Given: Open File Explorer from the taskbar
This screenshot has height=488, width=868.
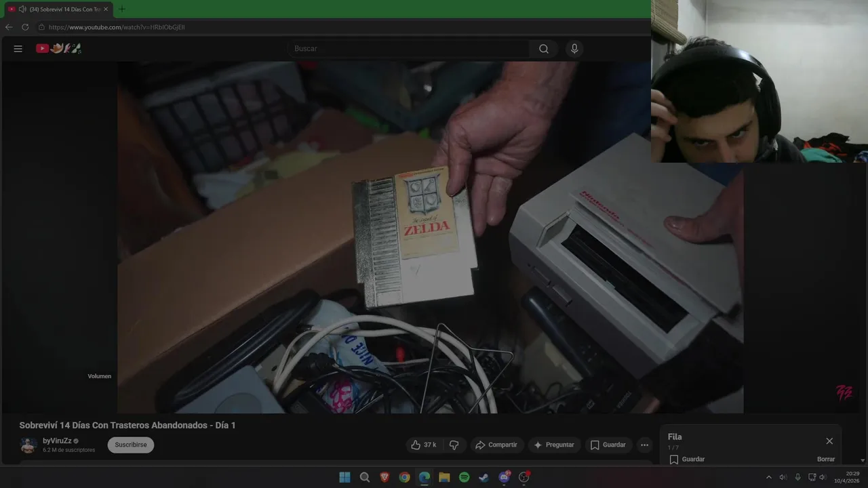Looking at the screenshot, I should click(444, 477).
